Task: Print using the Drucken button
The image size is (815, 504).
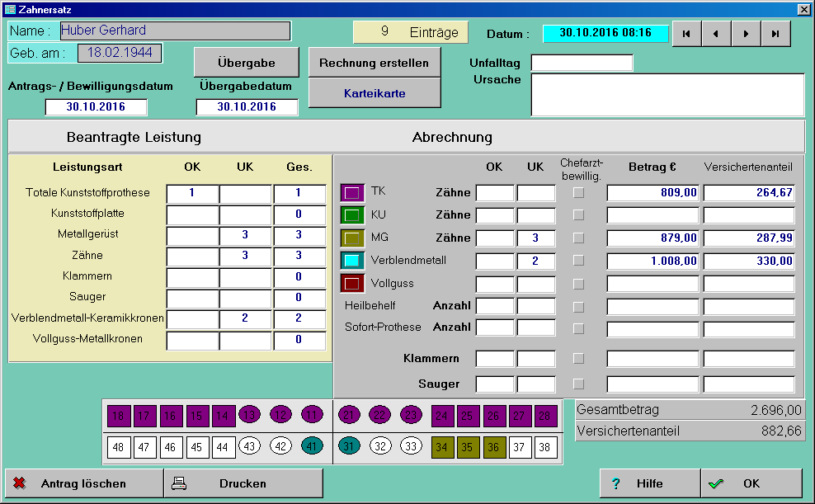Action: click(x=243, y=483)
